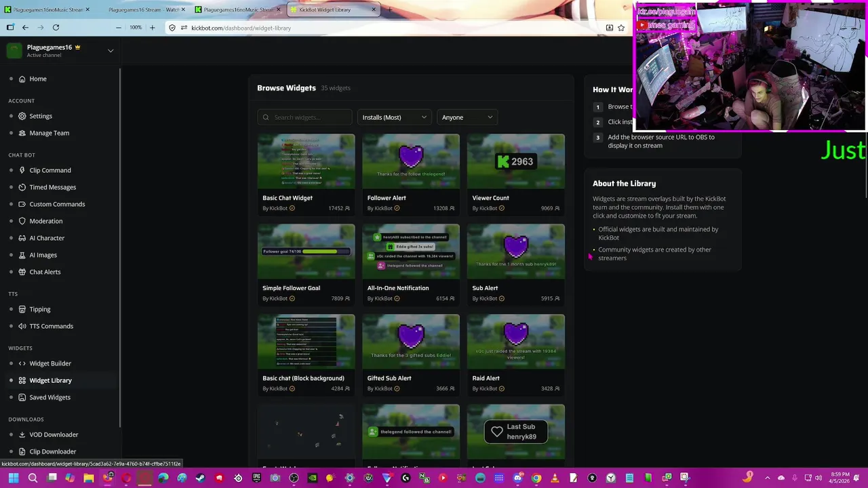Click the install-app icon in address bar
This screenshot has width=868, height=488.
tap(609, 28)
